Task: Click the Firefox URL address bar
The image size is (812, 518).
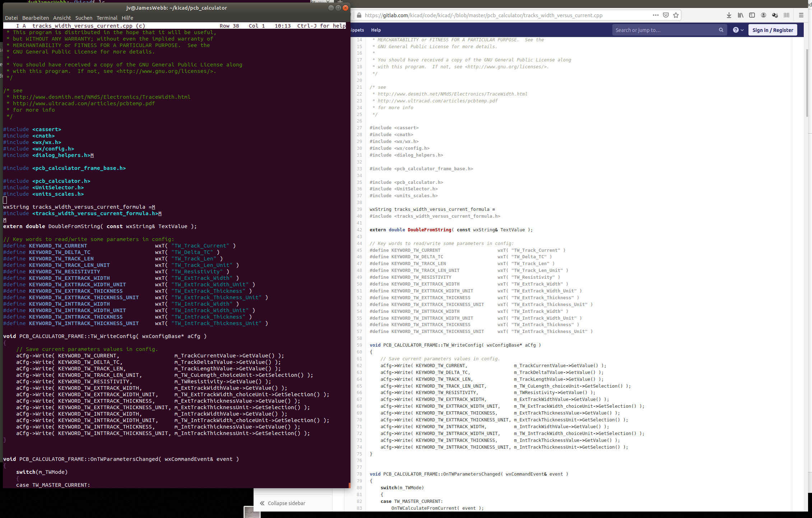Action: pyautogui.click(x=503, y=15)
